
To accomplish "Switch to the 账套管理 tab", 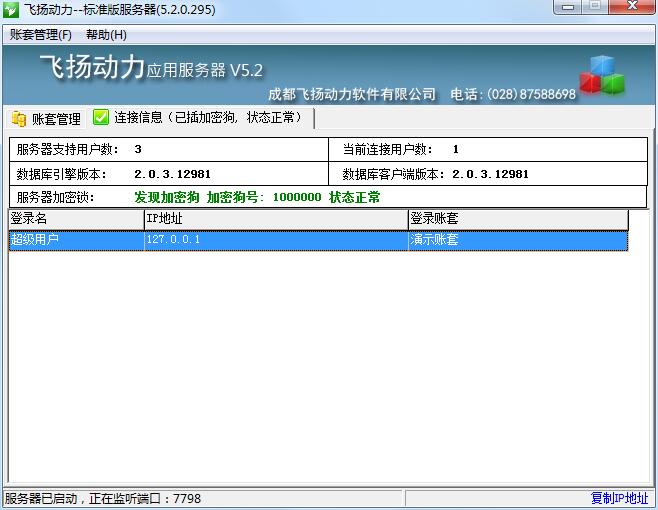I will (x=45, y=119).
